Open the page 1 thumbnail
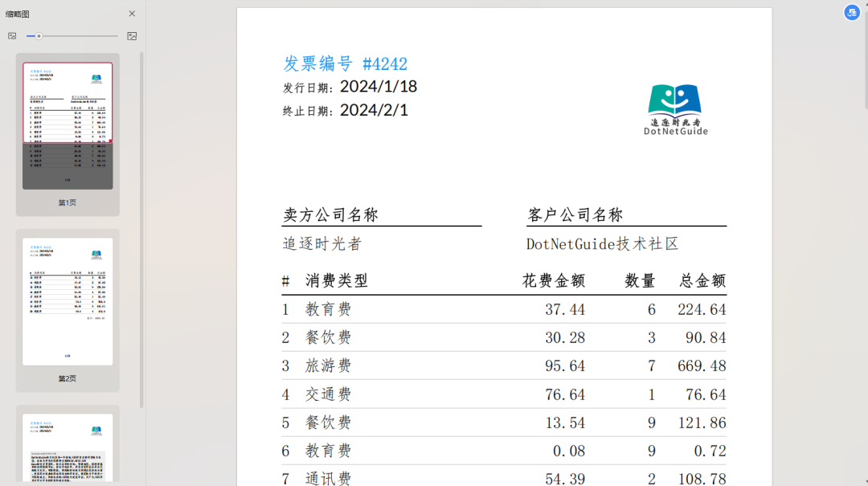The image size is (868, 486). [68, 125]
